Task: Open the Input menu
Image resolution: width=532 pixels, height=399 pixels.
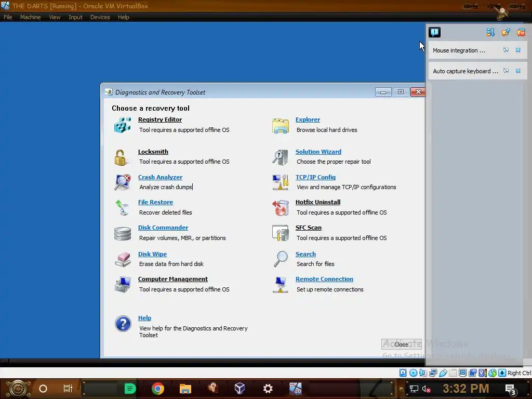Action: pos(75,17)
